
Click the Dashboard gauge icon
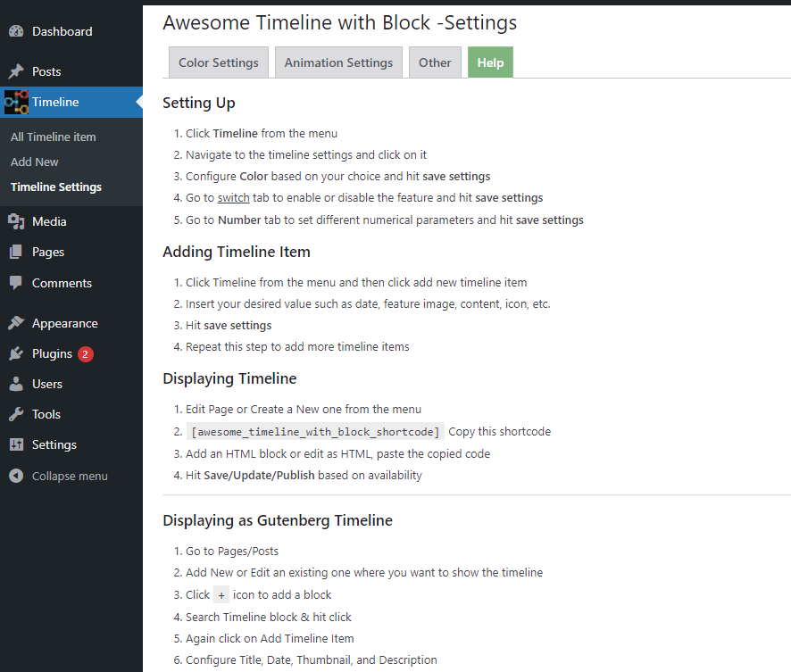[16, 31]
